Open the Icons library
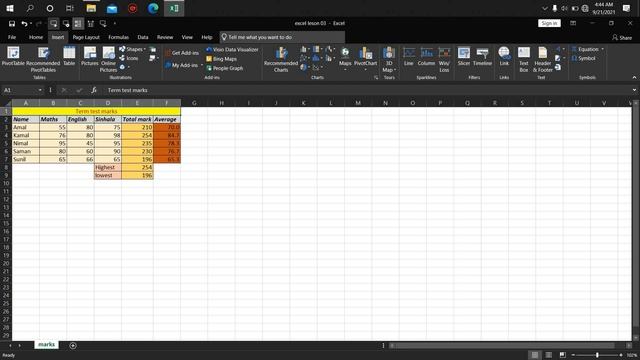The height and width of the screenshot is (360, 640). 129,58
